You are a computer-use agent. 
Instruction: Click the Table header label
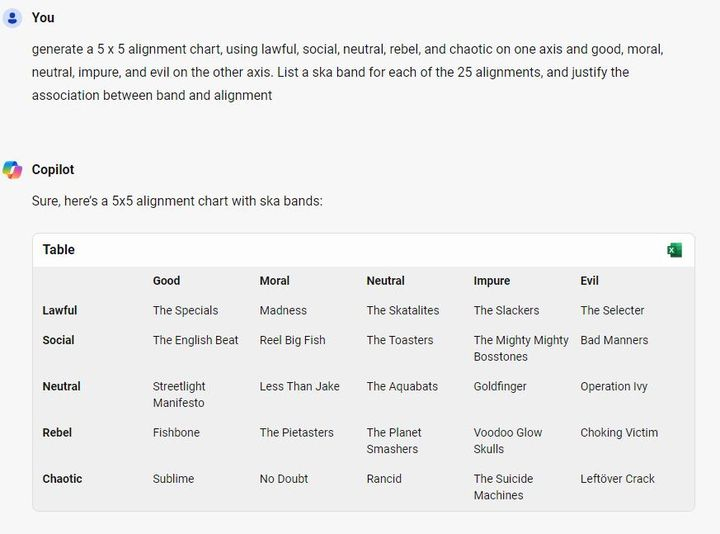click(59, 249)
